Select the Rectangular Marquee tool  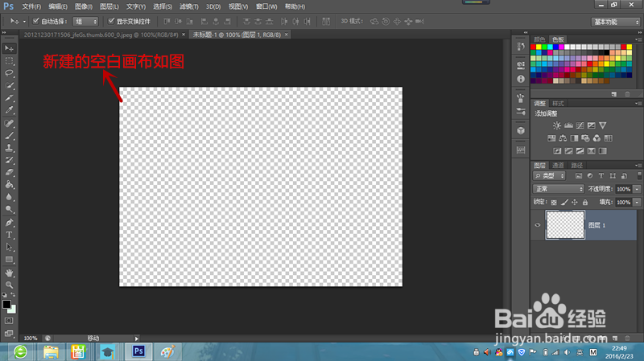point(9,61)
